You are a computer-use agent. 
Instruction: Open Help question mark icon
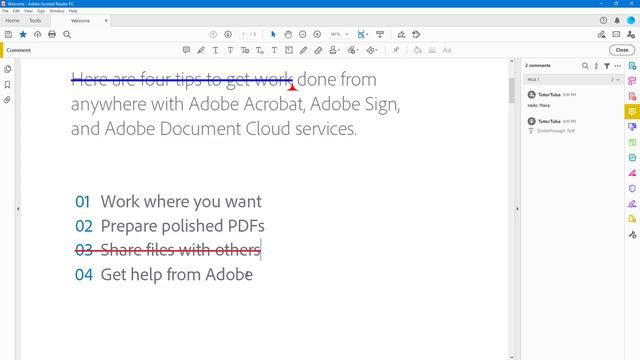(603, 20)
